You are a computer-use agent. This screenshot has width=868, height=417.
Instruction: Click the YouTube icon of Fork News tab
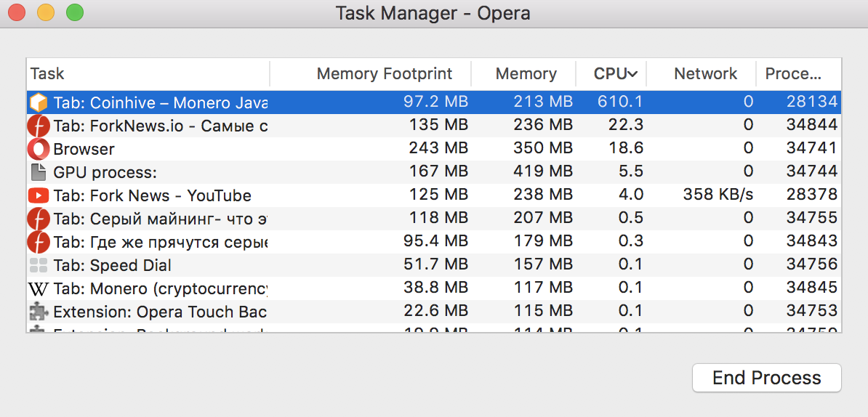(x=39, y=195)
